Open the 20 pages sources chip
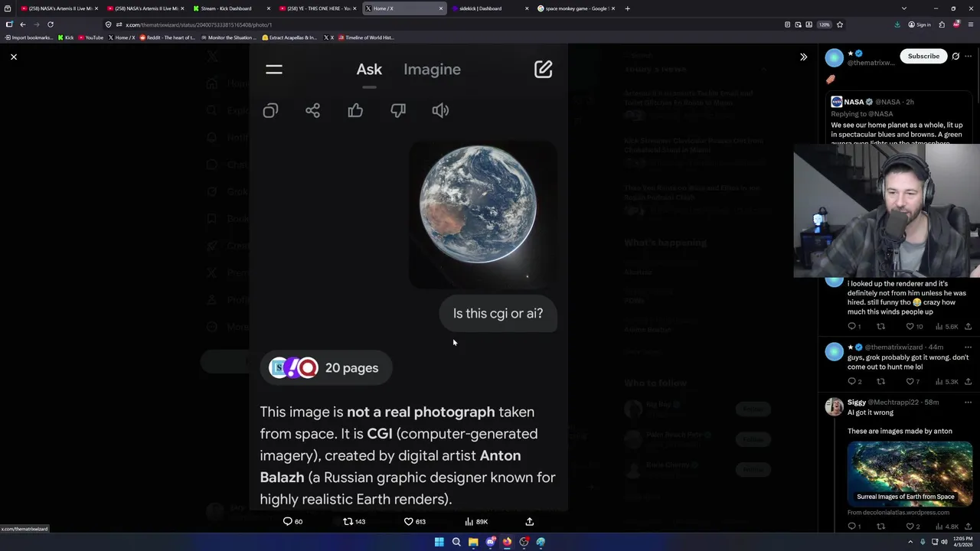The image size is (980, 551). click(x=325, y=368)
